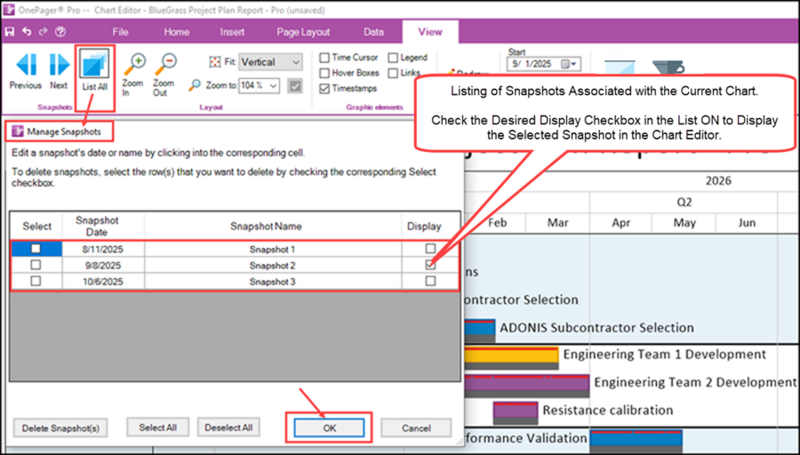Click the Redraw button in the ribbon

pos(467,74)
